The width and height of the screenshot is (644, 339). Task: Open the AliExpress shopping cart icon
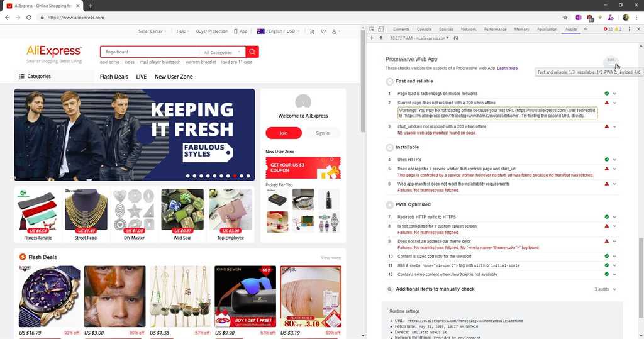(x=312, y=31)
